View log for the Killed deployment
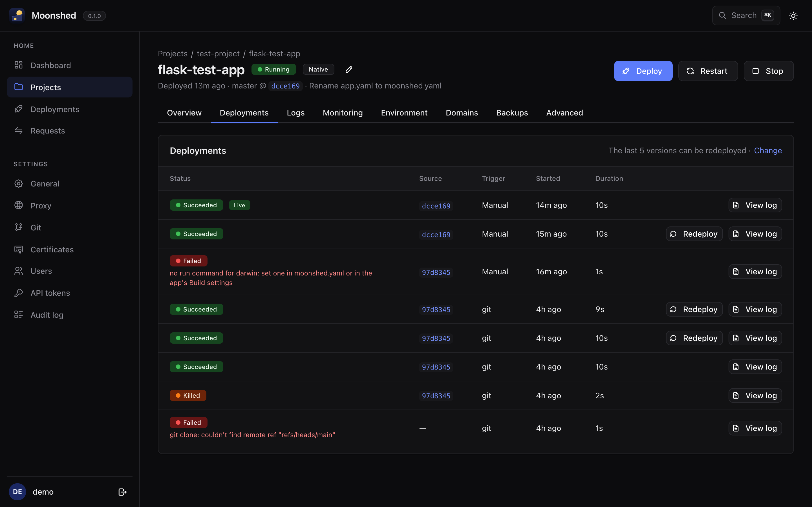Viewport: 812px width, 507px height. click(755, 395)
